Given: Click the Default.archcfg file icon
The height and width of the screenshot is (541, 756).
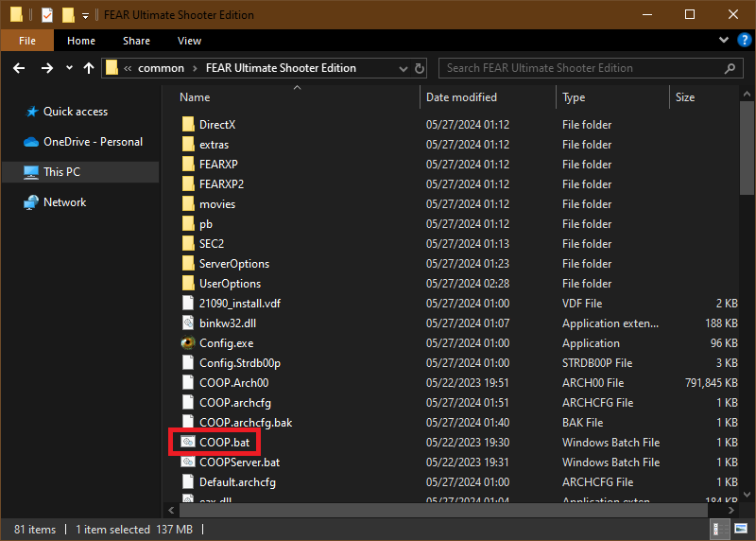Looking at the screenshot, I should tap(188, 481).
